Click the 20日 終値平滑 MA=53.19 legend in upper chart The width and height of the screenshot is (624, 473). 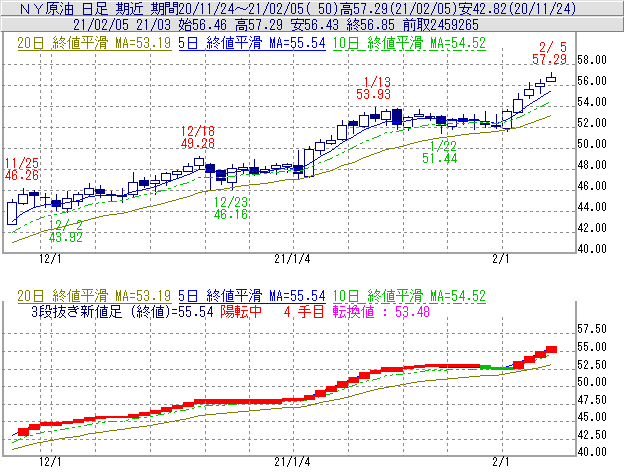[94, 43]
